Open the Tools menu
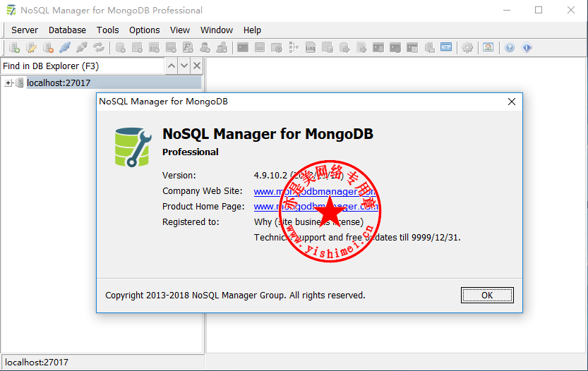 pyautogui.click(x=107, y=30)
